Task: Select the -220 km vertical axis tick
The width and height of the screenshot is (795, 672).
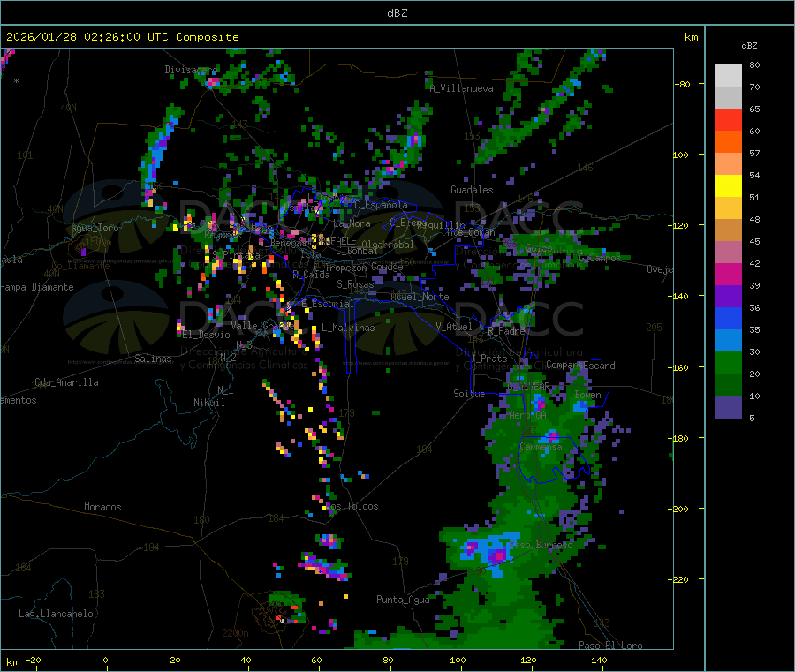Action: click(679, 580)
